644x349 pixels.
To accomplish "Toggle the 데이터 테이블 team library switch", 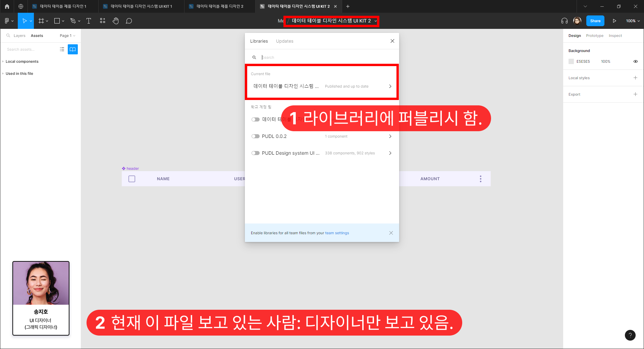I will tap(256, 119).
